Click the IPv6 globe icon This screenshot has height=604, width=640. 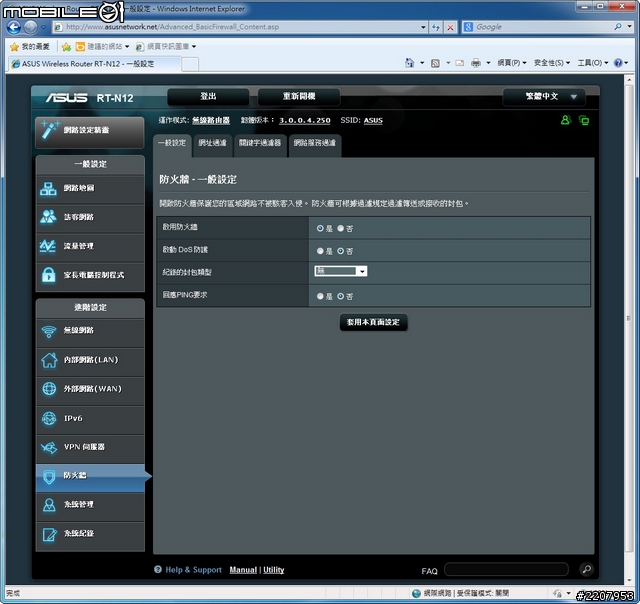pos(49,418)
